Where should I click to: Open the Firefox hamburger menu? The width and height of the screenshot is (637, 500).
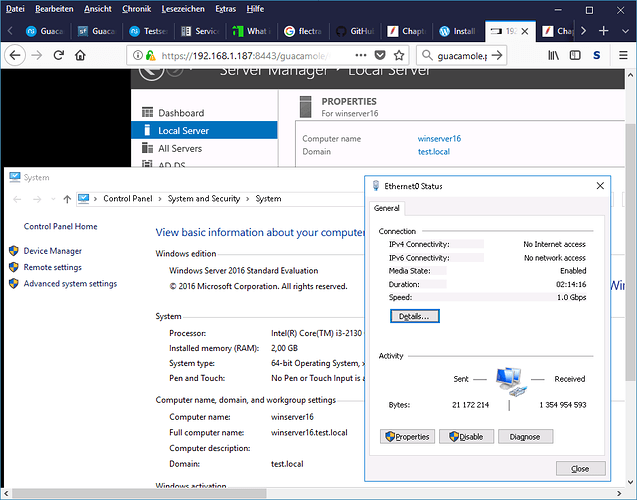[x=623, y=55]
